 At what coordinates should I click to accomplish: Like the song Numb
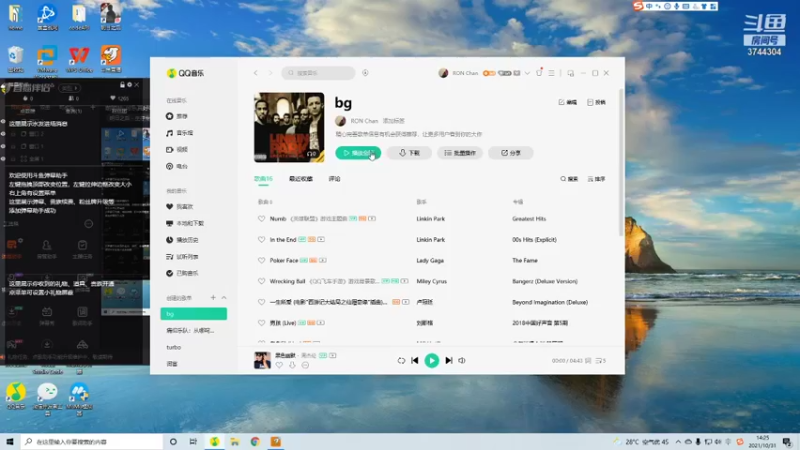[x=261, y=218]
